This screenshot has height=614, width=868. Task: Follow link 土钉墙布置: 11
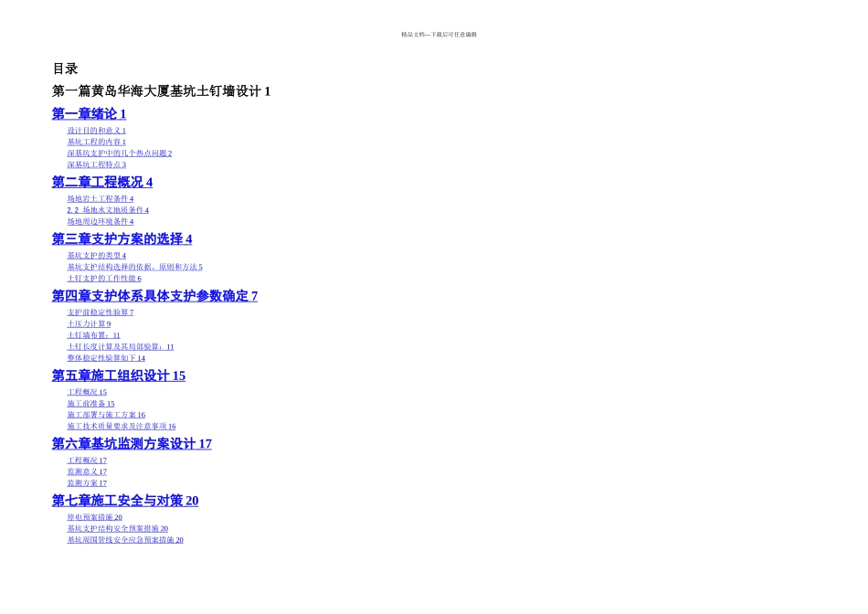click(x=93, y=335)
